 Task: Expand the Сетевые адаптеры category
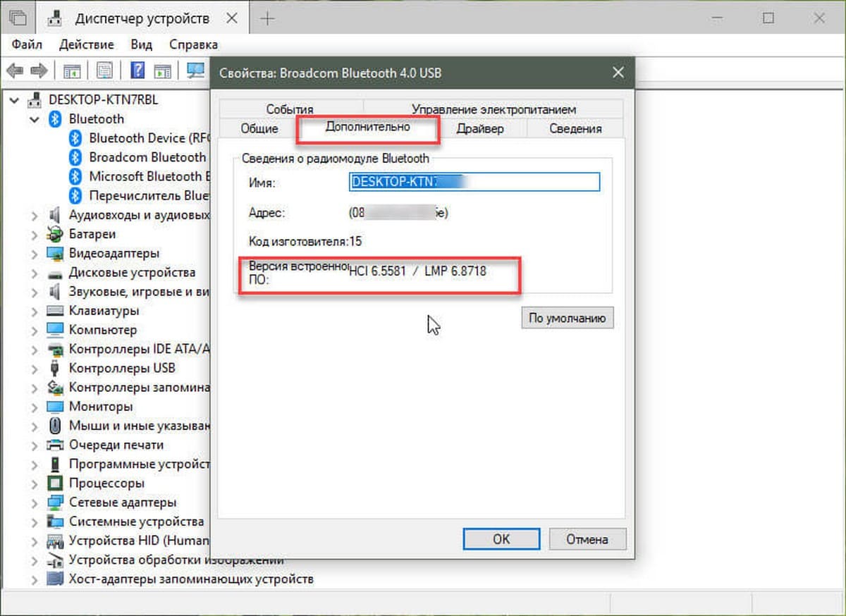[34, 503]
